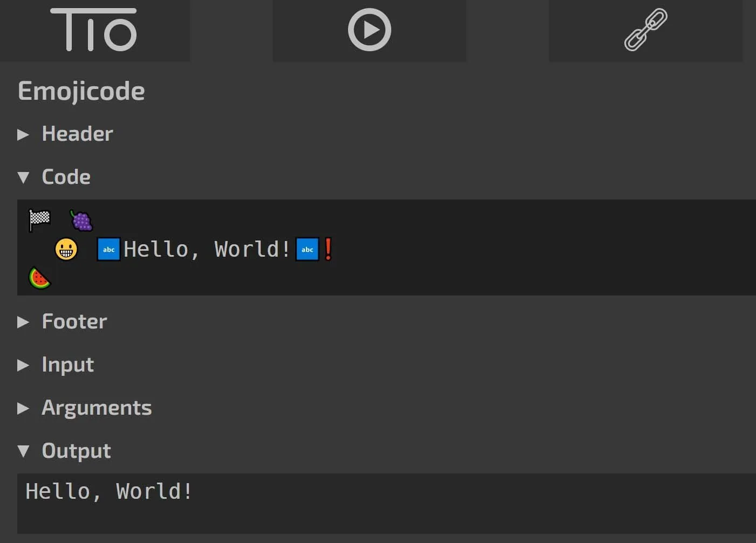The width and height of the screenshot is (756, 543).
Task: Click the TIO logo home icon
Action: tap(94, 30)
